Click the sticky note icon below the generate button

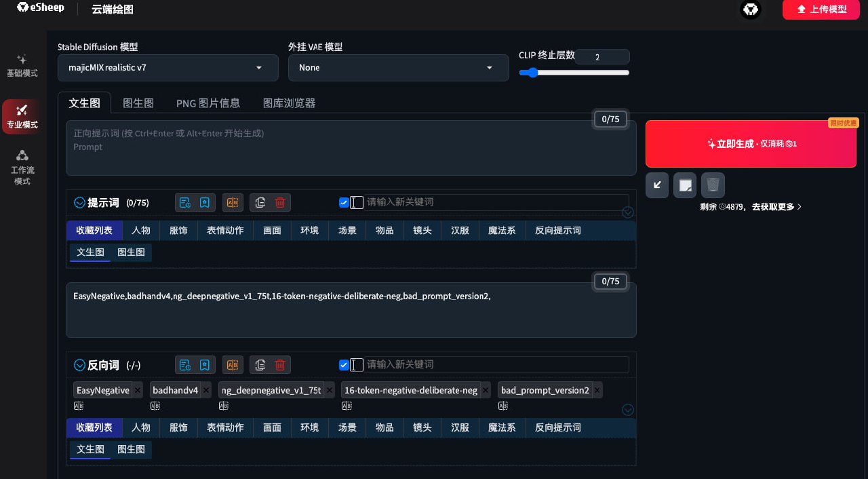685,185
